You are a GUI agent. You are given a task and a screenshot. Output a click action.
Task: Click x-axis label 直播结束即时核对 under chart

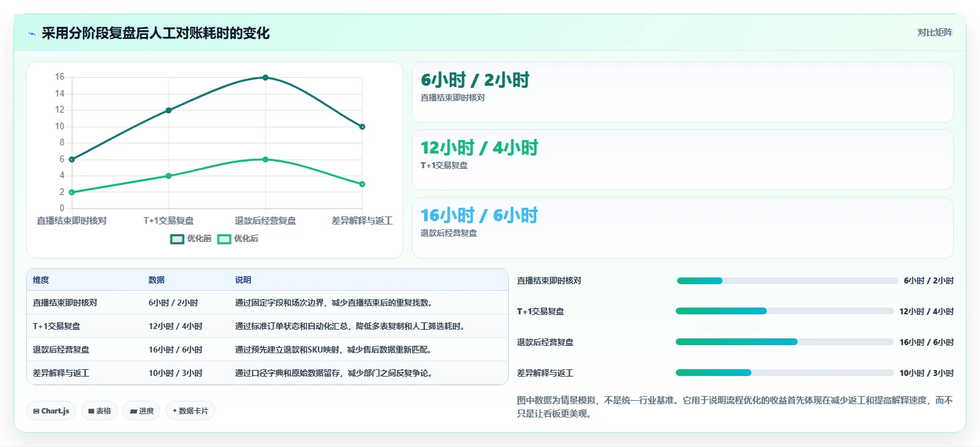(x=72, y=220)
